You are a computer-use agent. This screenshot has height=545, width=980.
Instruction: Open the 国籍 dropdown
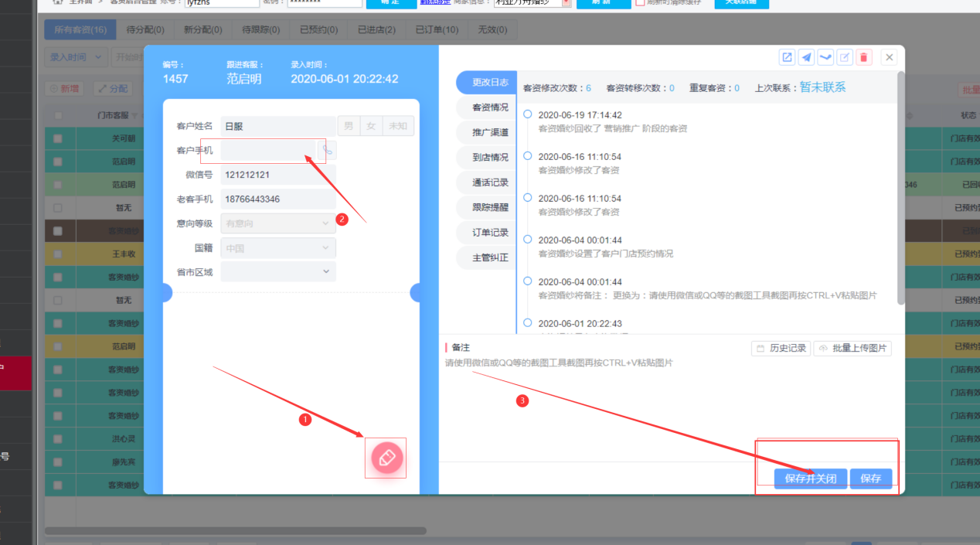pyautogui.click(x=278, y=248)
